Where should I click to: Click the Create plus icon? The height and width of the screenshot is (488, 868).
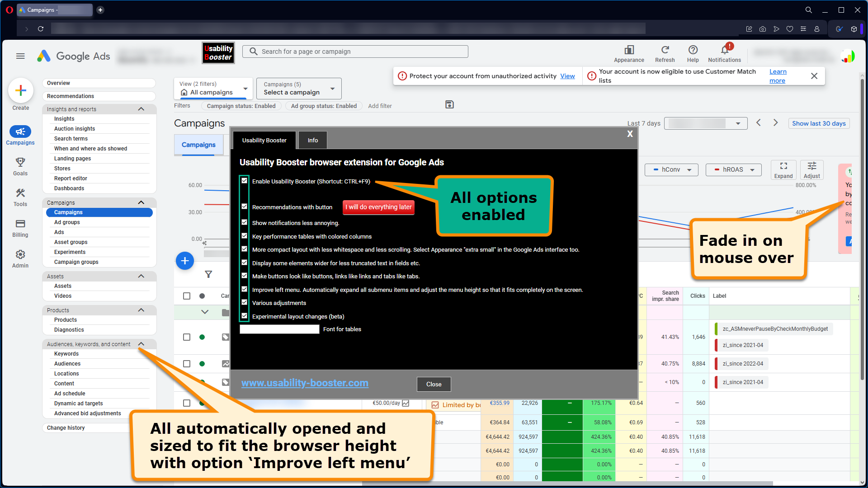point(21,90)
